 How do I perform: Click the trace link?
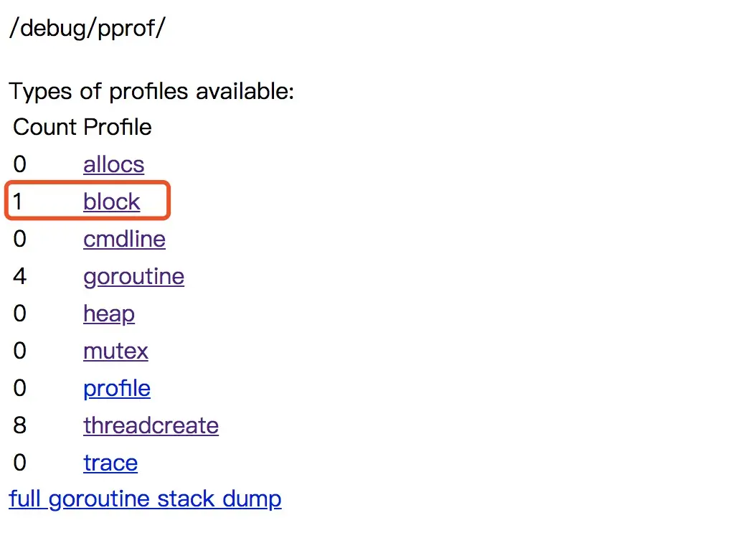(x=110, y=463)
